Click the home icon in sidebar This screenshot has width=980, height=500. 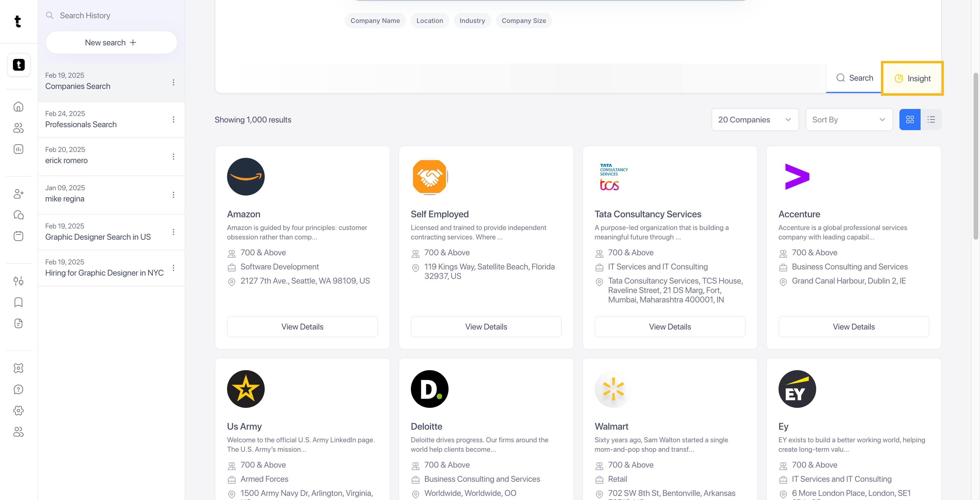click(18, 107)
